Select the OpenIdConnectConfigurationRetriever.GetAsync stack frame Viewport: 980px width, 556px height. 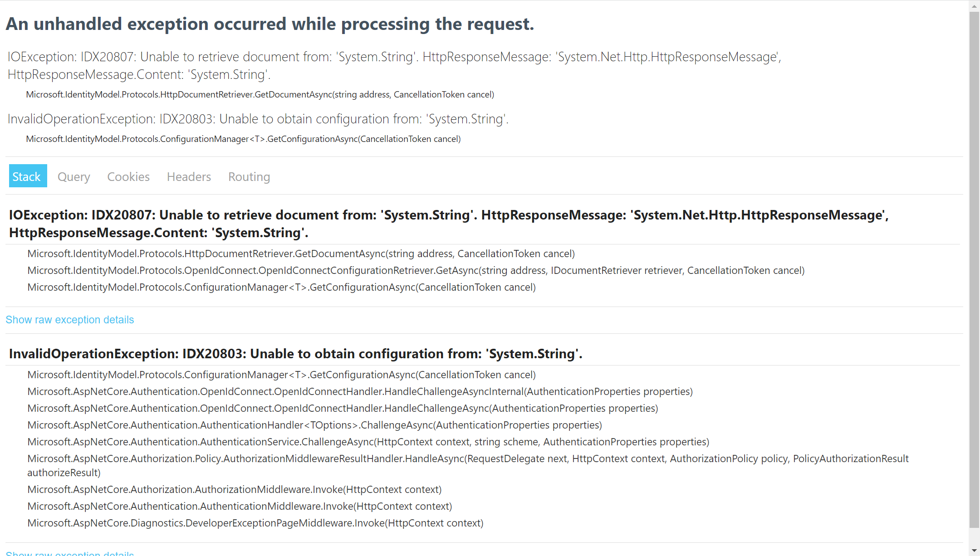[416, 270]
